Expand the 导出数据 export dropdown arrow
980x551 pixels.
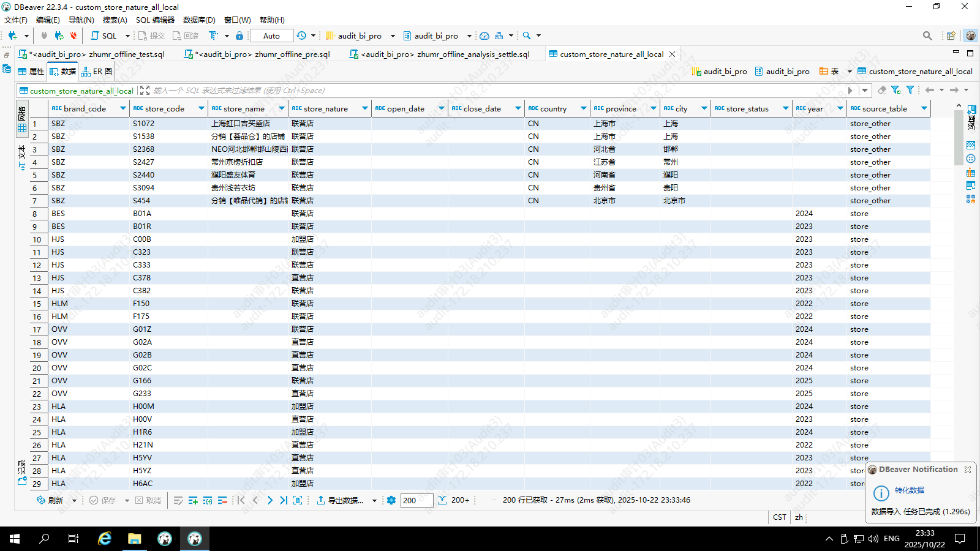pyautogui.click(x=374, y=501)
